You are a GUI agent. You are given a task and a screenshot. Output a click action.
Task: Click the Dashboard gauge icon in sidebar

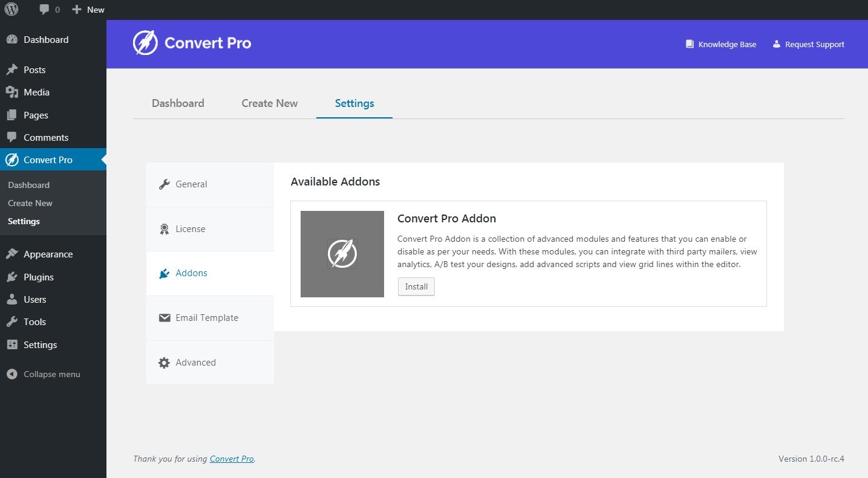(11, 40)
